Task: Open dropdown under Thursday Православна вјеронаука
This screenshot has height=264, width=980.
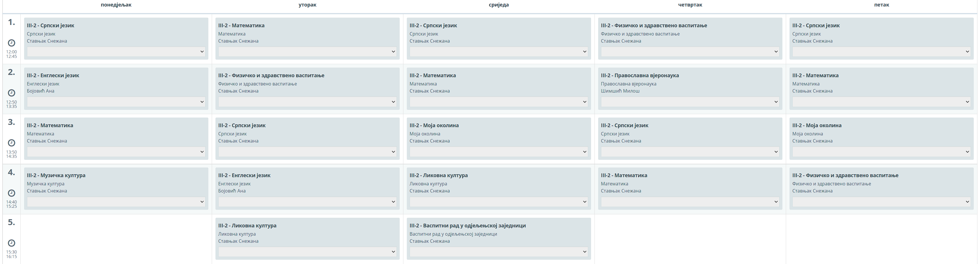Action: [690, 102]
